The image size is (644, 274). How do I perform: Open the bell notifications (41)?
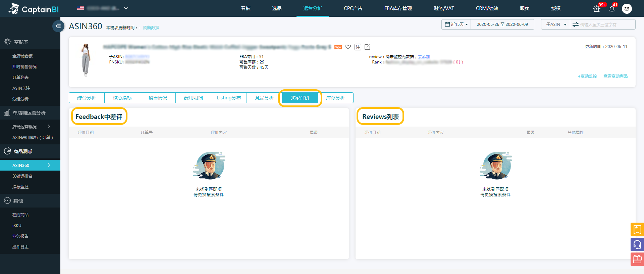pyautogui.click(x=612, y=9)
